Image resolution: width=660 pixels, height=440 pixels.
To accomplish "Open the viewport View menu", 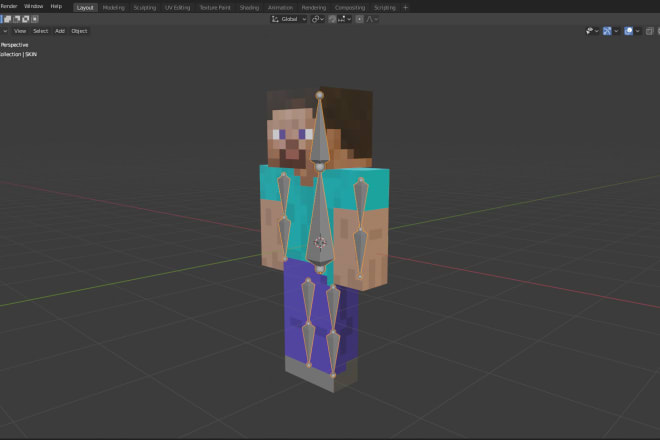I will tap(20, 31).
